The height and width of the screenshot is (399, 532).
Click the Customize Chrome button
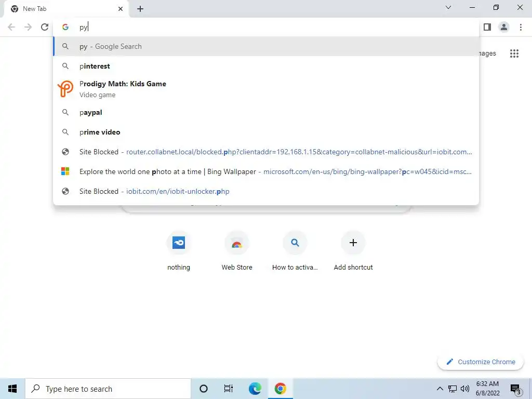pos(481,362)
